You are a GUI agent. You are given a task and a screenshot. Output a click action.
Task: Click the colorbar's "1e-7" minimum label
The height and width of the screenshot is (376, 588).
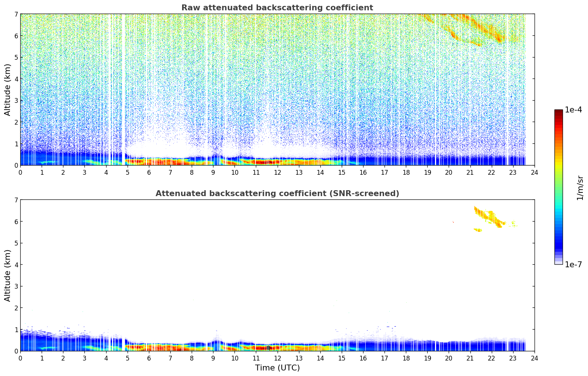573,265
